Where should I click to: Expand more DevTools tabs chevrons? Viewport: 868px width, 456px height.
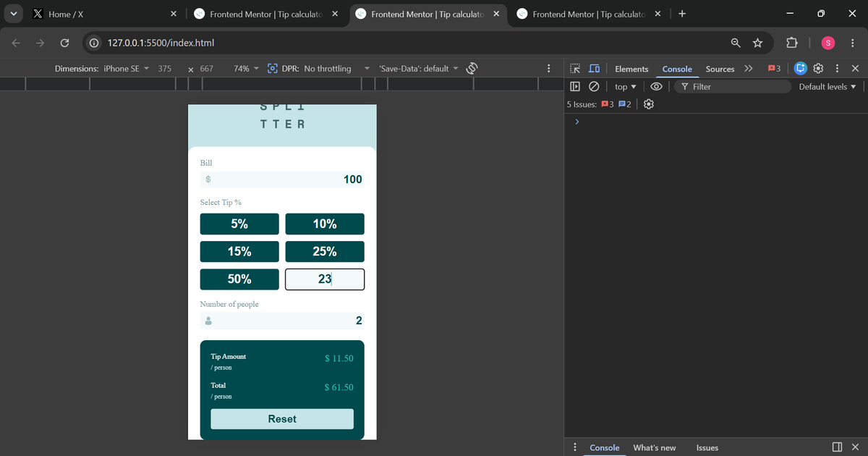748,69
